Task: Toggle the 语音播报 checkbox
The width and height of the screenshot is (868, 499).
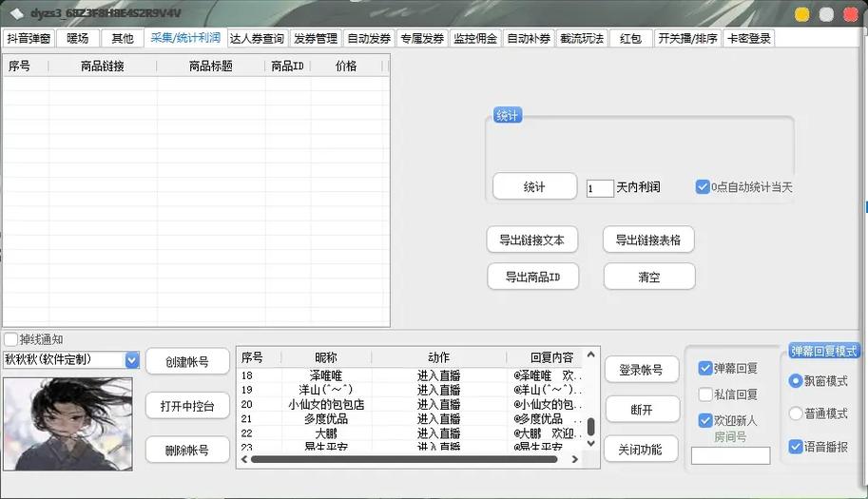Action: 796,447
